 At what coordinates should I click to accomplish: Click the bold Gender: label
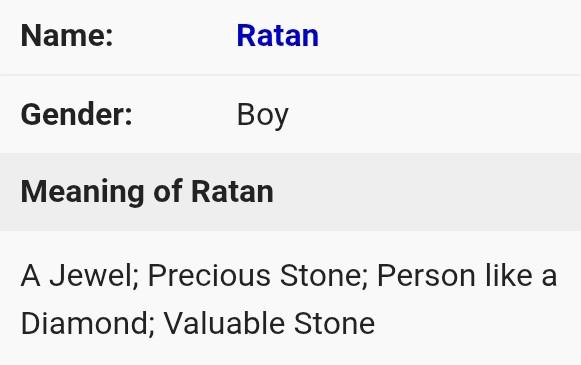pyautogui.click(x=77, y=115)
